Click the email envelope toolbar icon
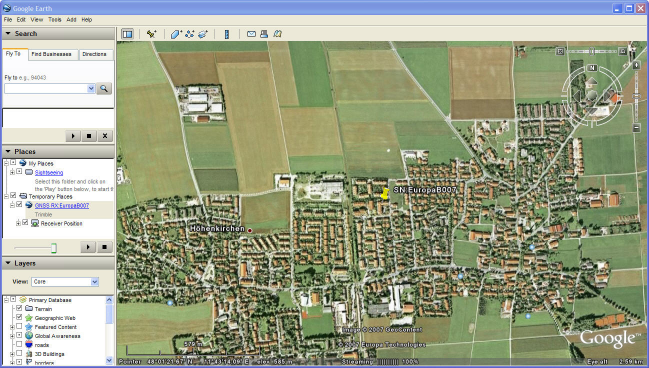649x368 pixels. (x=251, y=34)
